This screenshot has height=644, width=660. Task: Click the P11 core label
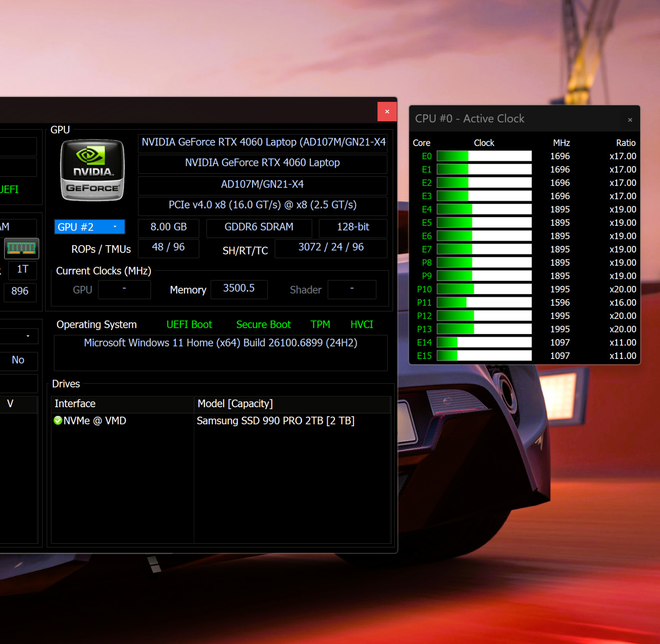tap(424, 303)
